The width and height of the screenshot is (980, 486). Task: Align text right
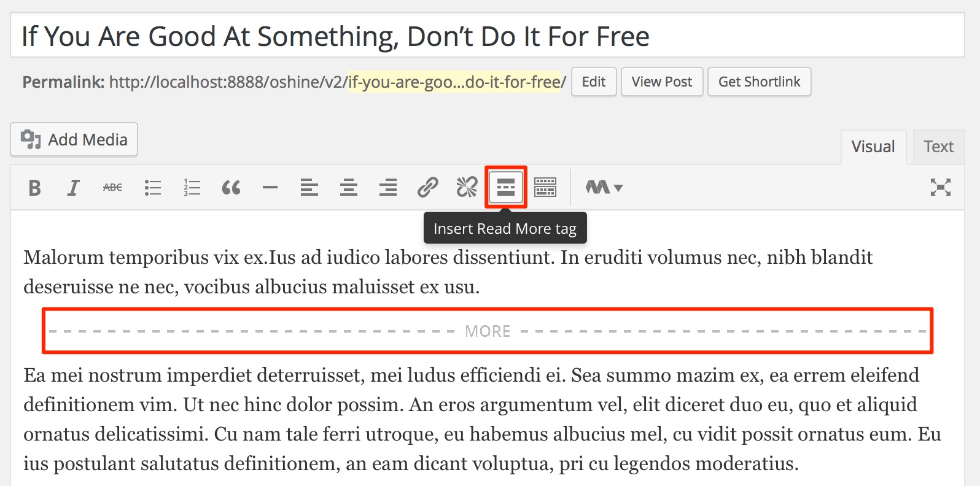click(388, 187)
